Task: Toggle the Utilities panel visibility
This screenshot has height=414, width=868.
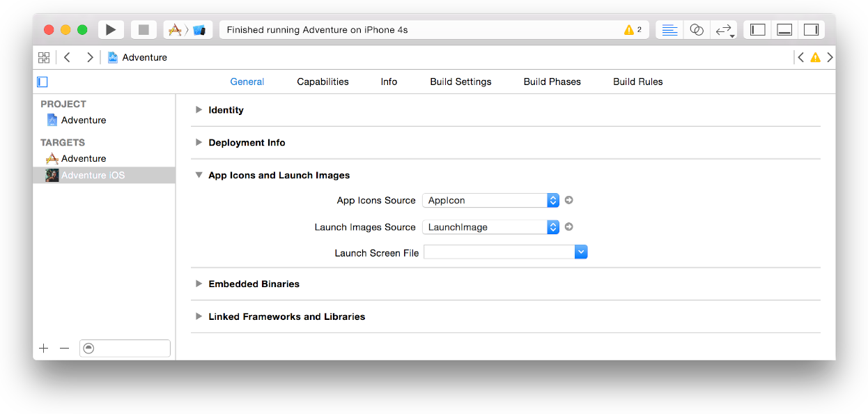Action: (811, 30)
